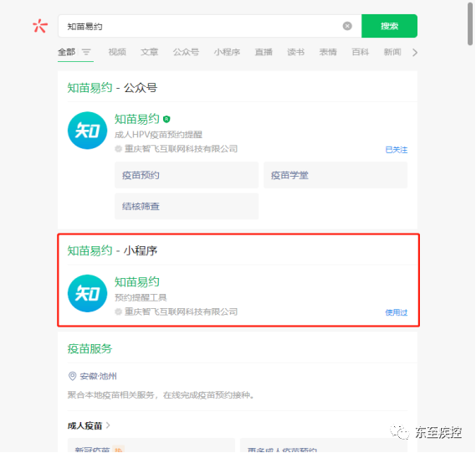The width and height of the screenshot is (476, 453).
Task: Click 预约提醒工具 description text
Action: (141, 297)
